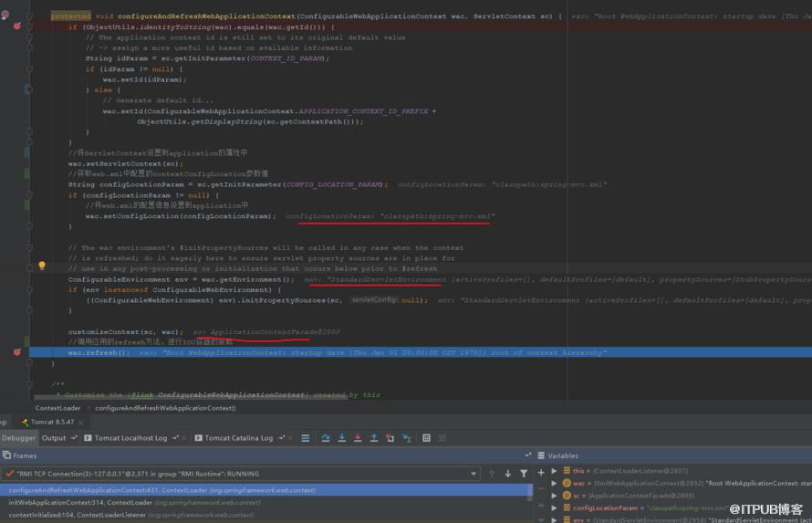The image size is (812, 523).
Task: Click the Tomcat run configuration icon
Action: (x=25, y=422)
